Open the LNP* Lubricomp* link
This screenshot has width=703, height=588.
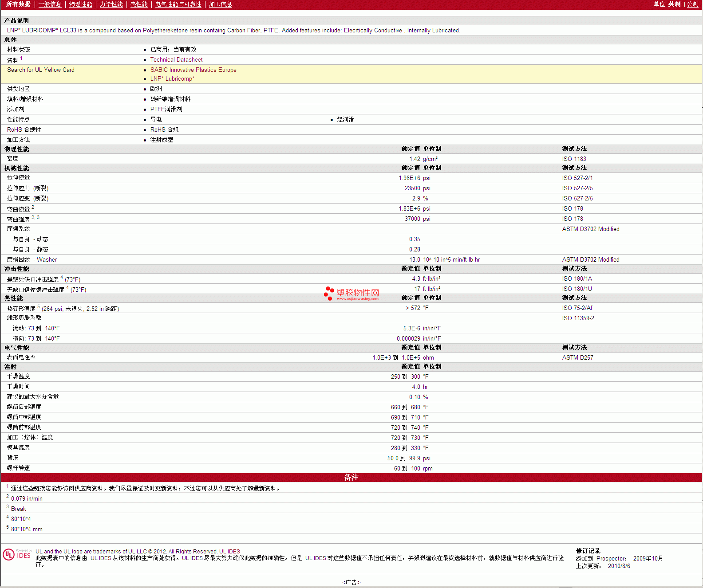click(x=172, y=79)
